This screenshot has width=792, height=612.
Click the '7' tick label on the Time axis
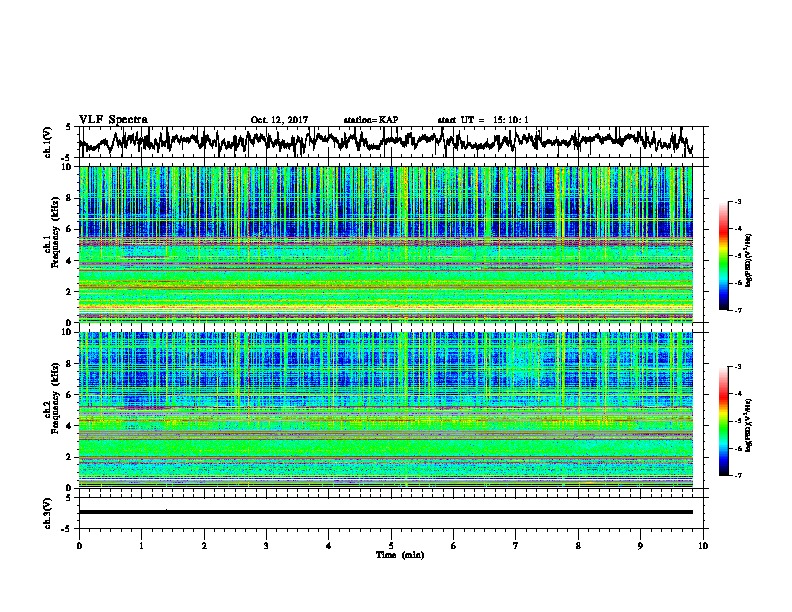click(516, 546)
